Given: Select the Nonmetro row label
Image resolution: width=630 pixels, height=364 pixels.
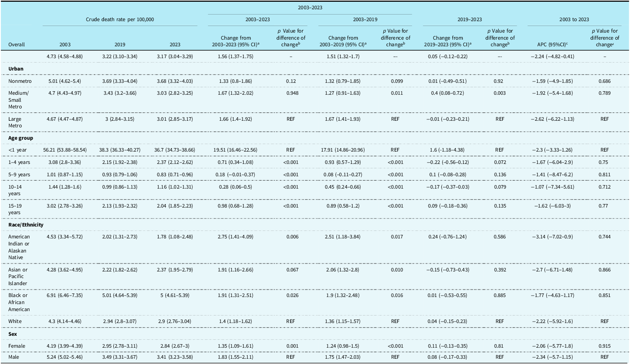Looking at the screenshot, I should [x=19, y=81].
